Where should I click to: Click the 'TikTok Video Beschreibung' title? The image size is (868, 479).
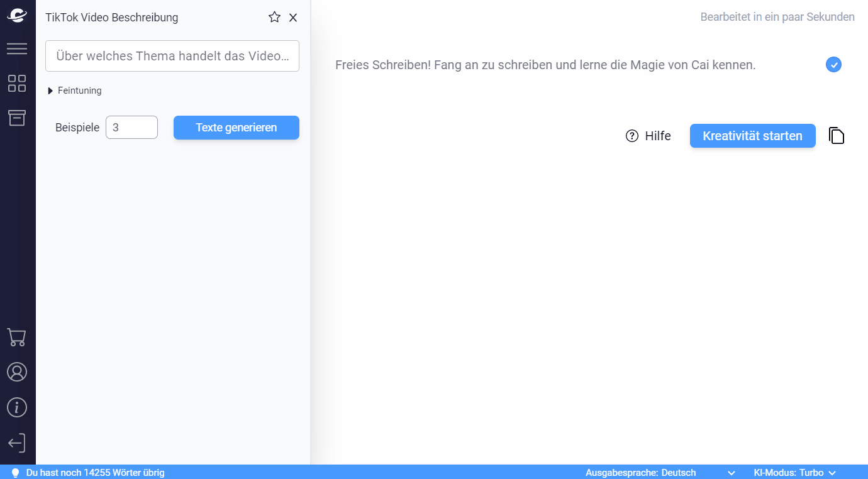click(112, 18)
